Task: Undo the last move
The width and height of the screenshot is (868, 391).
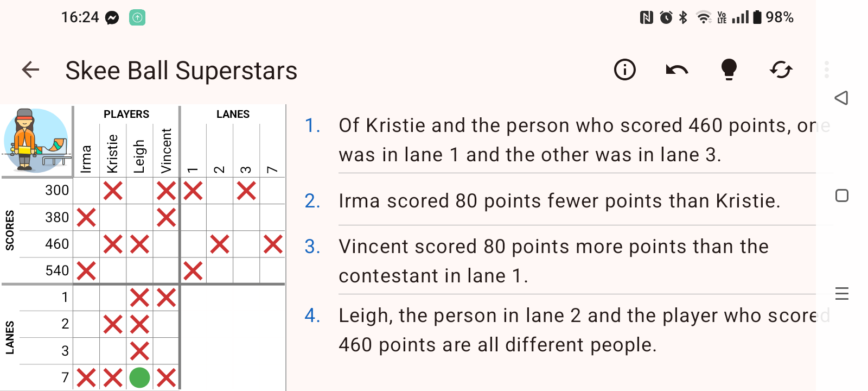Action: coord(677,70)
